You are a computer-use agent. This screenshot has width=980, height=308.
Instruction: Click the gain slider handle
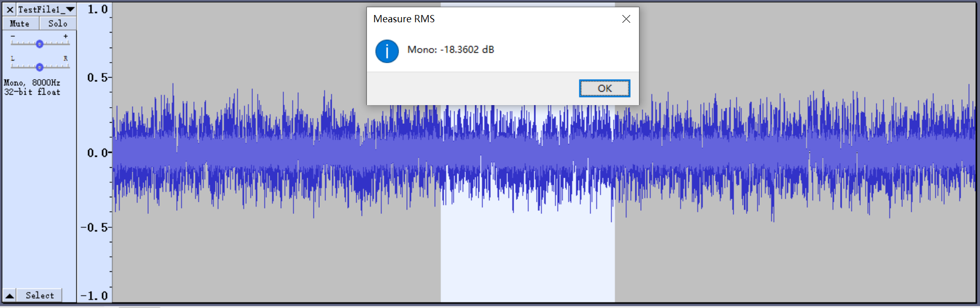click(39, 44)
